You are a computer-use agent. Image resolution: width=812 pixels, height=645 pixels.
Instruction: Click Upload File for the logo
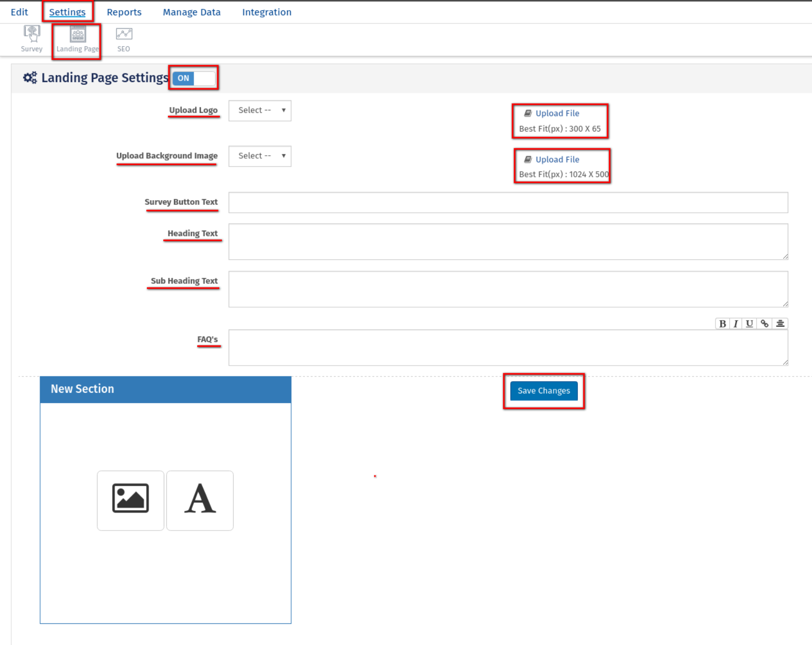(557, 113)
